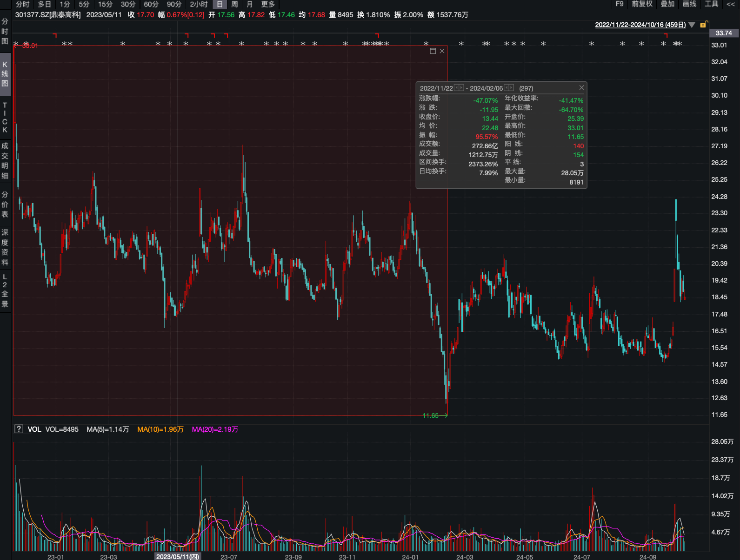Switch to 多日 chart tab
740x560 pixels.
(45, 4)
